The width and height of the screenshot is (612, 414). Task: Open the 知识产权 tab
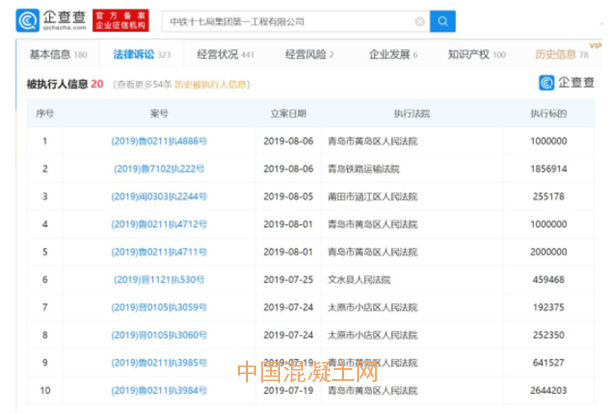coord(470,55)
